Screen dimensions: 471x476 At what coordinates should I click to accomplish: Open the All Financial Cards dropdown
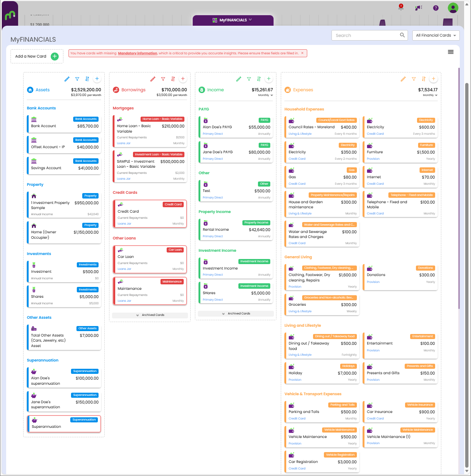click(x=436, y=36)
